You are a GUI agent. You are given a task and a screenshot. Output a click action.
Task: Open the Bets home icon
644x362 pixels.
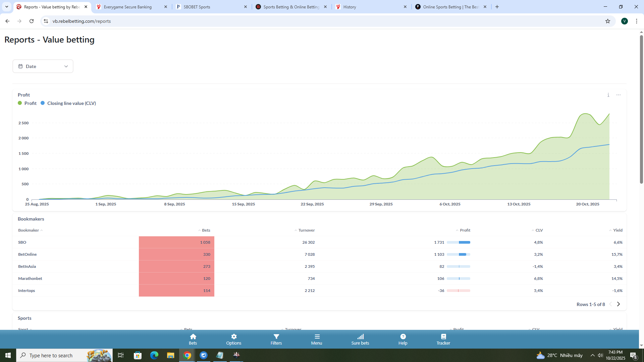[x=193, y=337]
